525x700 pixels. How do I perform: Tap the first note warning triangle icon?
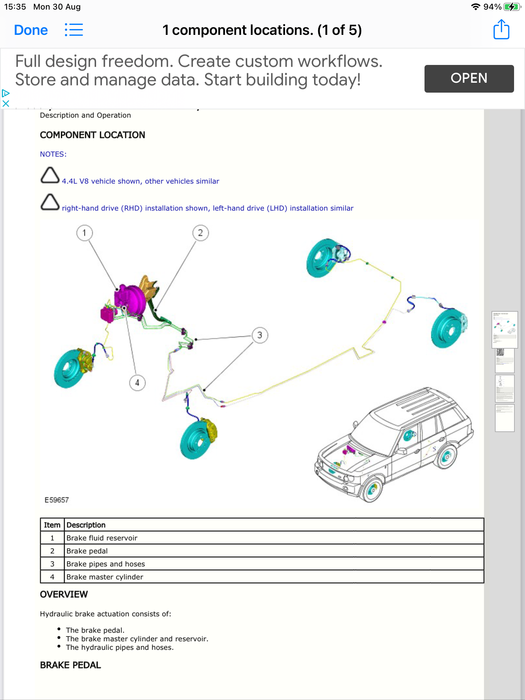(x=50, y=176)
